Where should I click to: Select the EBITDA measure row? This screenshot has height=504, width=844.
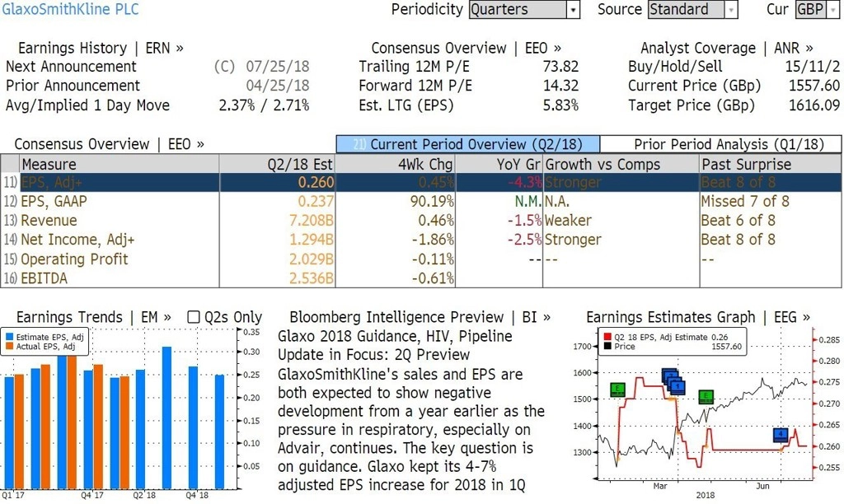pyautogui.click(x=421, y=278)
